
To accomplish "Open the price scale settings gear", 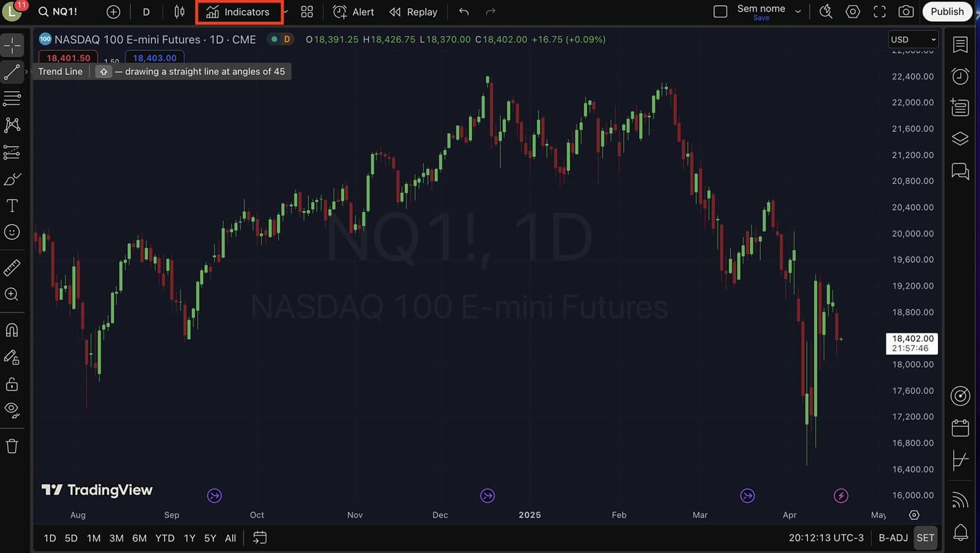I will click(914, 515).
